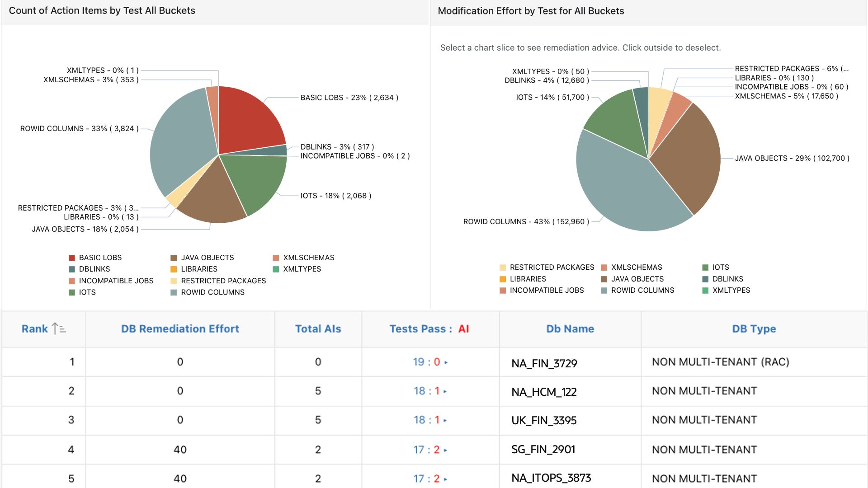Expand the 19 : 0 tests arrow

446,362
